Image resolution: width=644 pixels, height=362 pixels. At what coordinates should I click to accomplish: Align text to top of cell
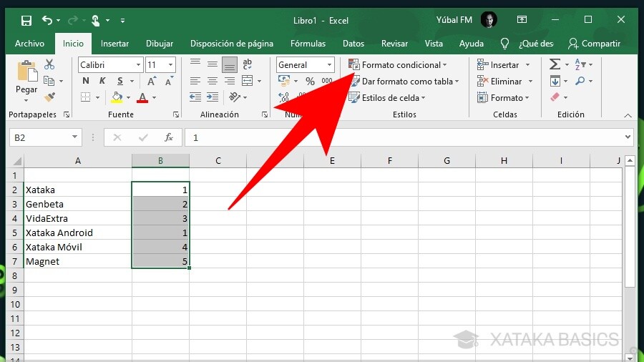(195, 63)
